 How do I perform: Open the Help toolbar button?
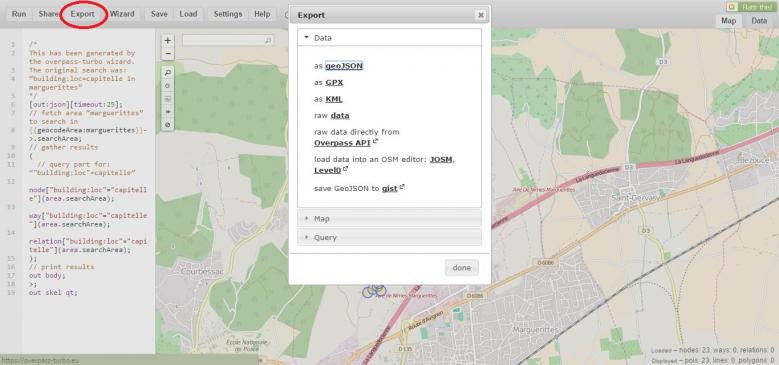[x=262, y=14]
